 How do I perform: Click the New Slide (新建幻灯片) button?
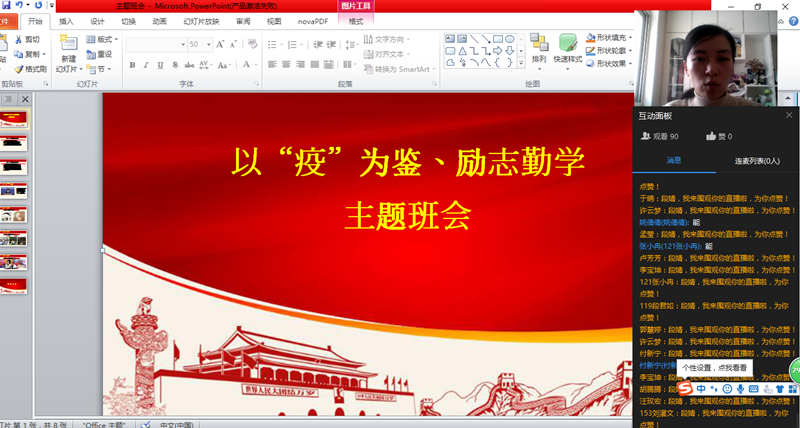pyautogui.click(x=67, y=53)
